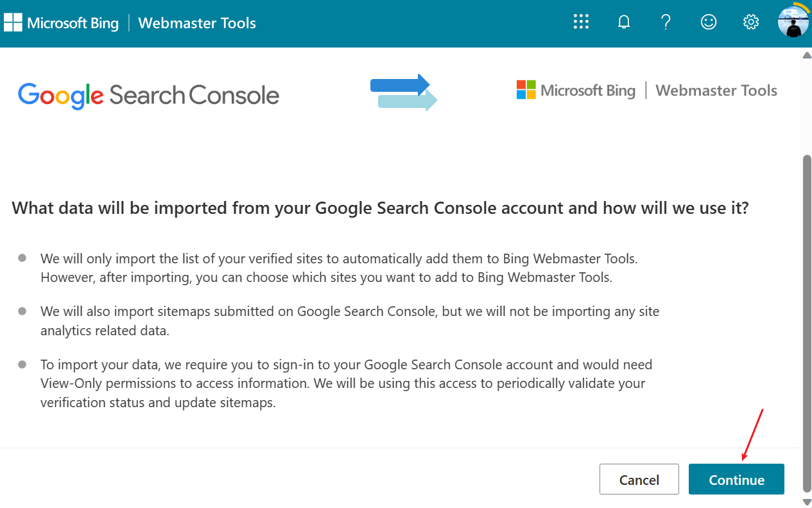Open the settings gear in the header

pos(750,22)
